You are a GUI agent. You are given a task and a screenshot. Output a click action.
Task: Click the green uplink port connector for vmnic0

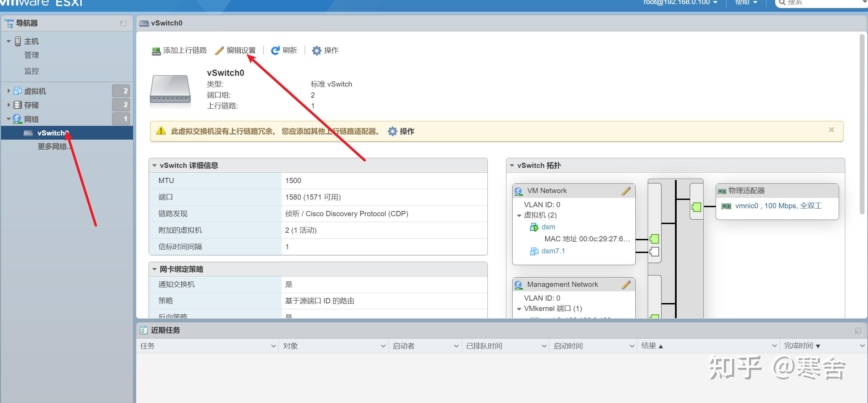click(x=696, y=207)
